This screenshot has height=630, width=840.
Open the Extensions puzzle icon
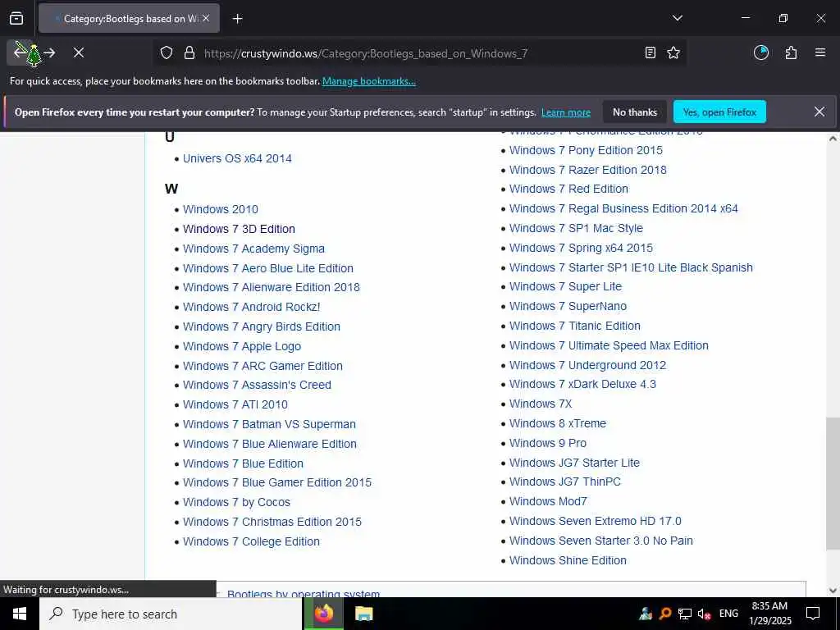tap(791, 52)
